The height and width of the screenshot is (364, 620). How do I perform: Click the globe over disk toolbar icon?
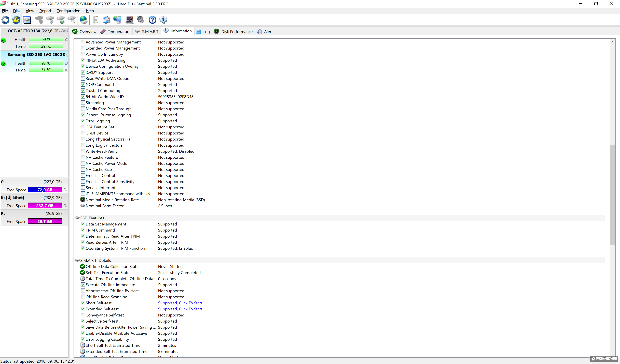[x=84, y=20]
